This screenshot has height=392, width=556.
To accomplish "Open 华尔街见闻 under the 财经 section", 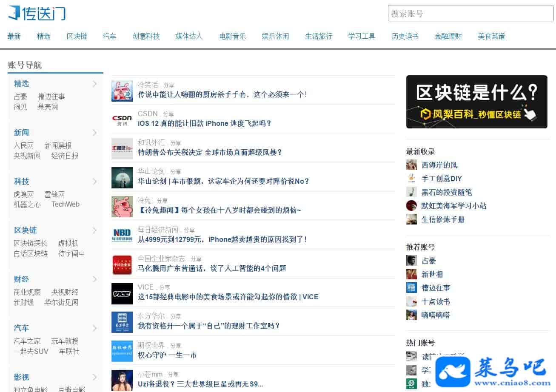I will click(x=62, y=302).
